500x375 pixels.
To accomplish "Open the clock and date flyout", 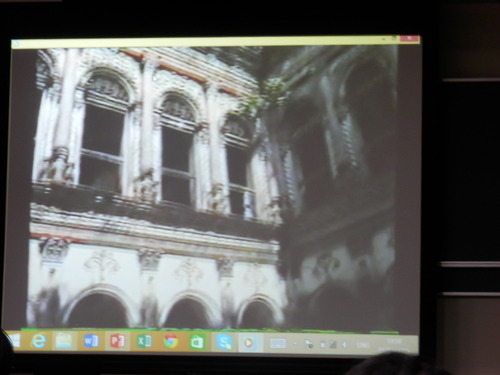I will 393,346.
